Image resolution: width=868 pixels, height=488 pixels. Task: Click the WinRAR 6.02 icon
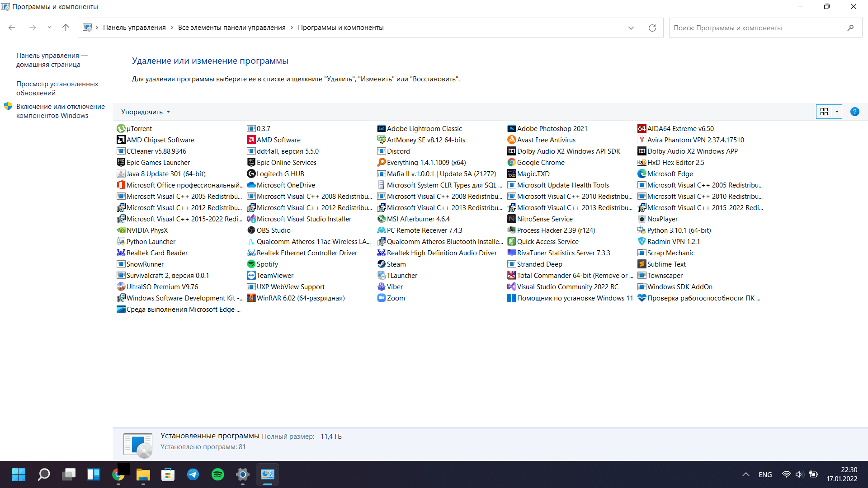[x=251, y=298]
